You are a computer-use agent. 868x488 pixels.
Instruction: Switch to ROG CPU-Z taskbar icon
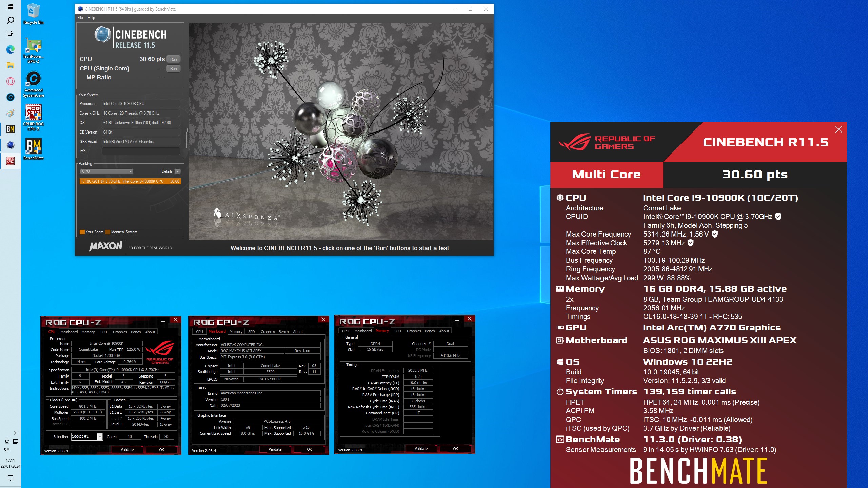click(x=10, y=161)
